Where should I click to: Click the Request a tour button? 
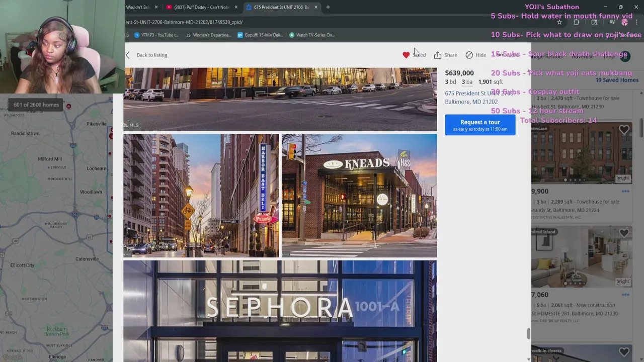click(x=480, y=125)
